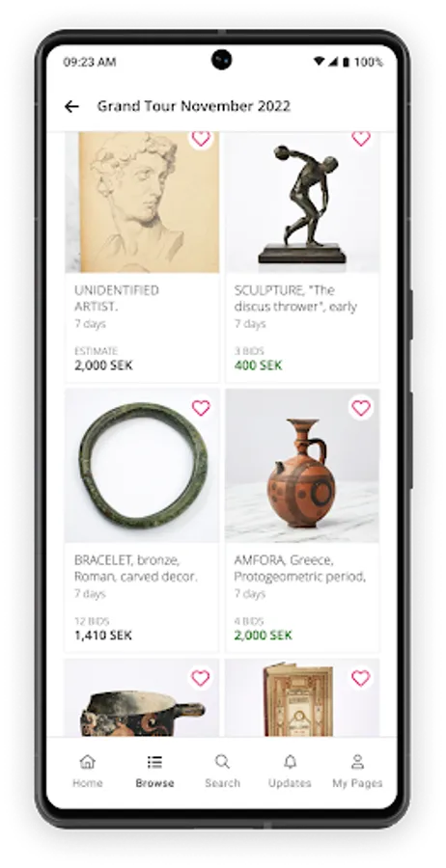Viewport: 446px width, 868px height.
Task: Click the Grand Tour November 2022 title
Action: pos(194,106)
